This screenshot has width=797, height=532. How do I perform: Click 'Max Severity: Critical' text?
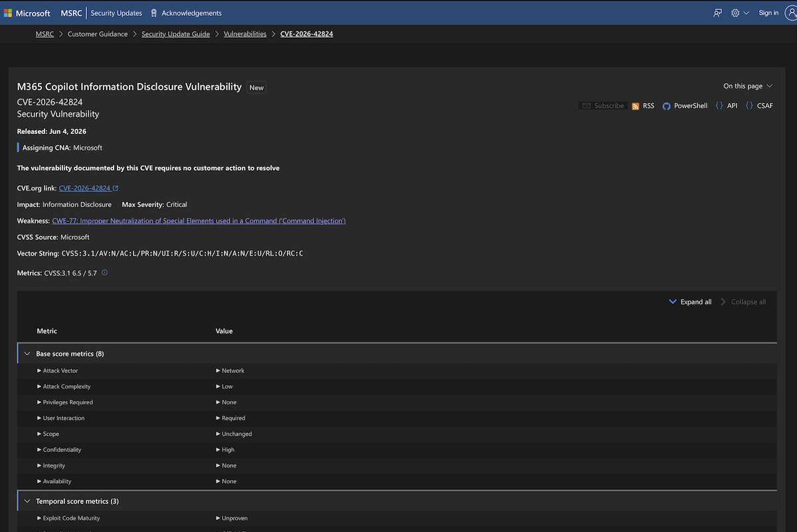pos(155,205)
